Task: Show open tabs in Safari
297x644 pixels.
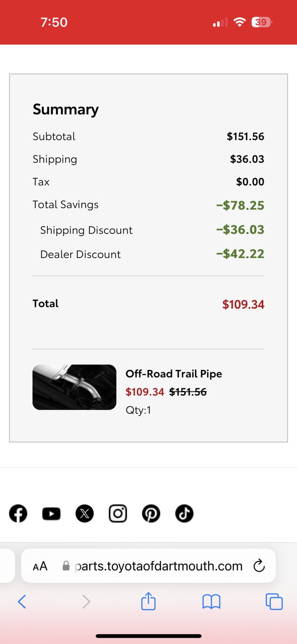Action: [274, 602]
